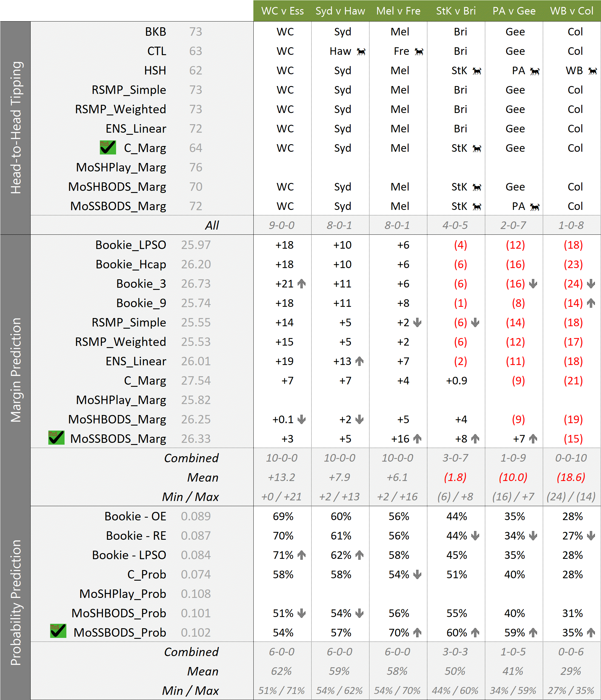The width and height of the screenshot is (601, 700).
Task: Click C_Prob's 51% for StK v Bri
Action: (456, 575)
